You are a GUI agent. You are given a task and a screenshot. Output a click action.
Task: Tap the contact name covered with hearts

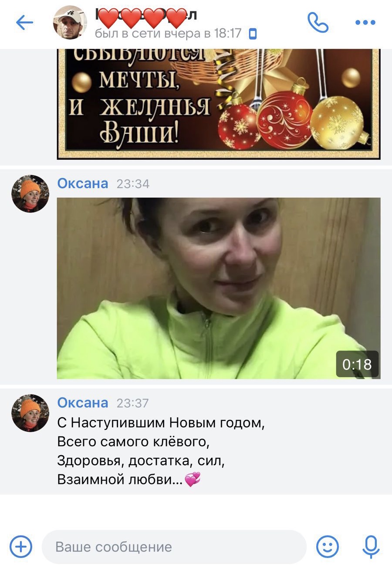[146, 16]
